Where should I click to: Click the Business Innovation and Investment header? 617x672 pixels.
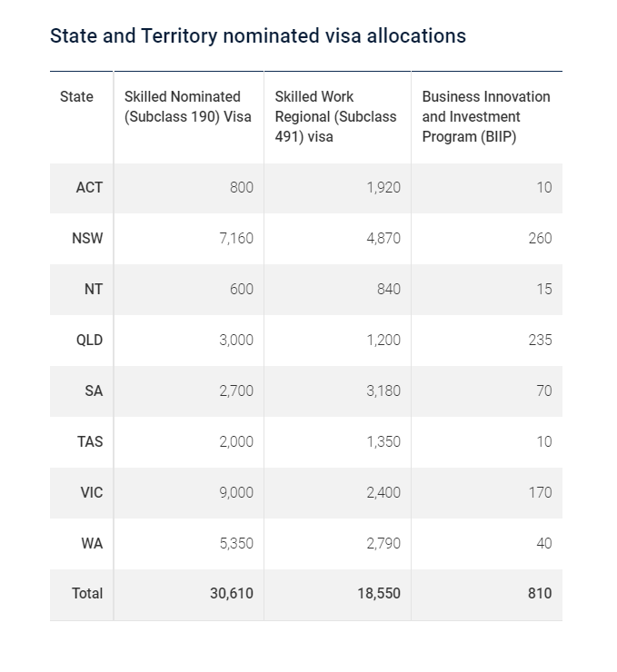pos(486,116)
